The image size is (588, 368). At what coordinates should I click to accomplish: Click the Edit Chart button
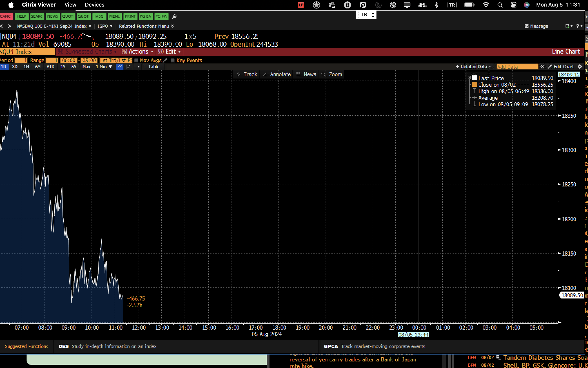pos(561,67)
